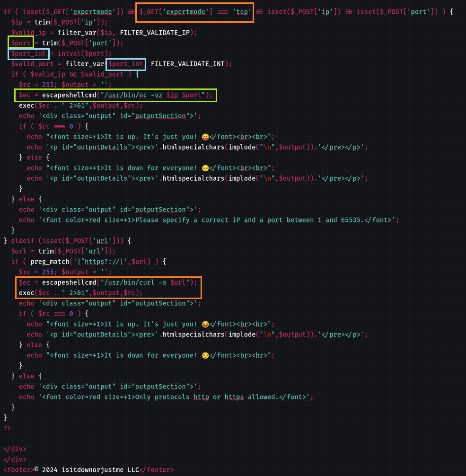Image resolution: width=466 pixels, height=476 pixels.
Task: Click the "/usr/bin/nc -vz $ip $port" command string
Action: pyautogui.click(x=152, y=95)
